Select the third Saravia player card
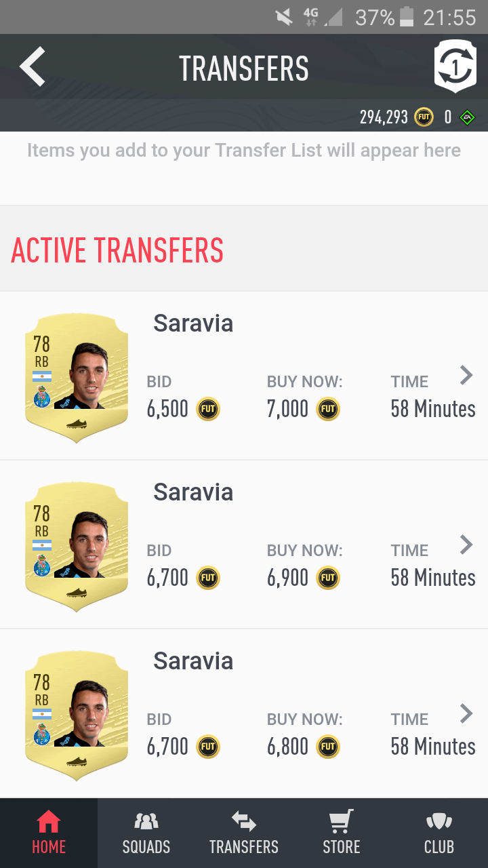This screenshot has height=868, width=488. pos(77,715)
